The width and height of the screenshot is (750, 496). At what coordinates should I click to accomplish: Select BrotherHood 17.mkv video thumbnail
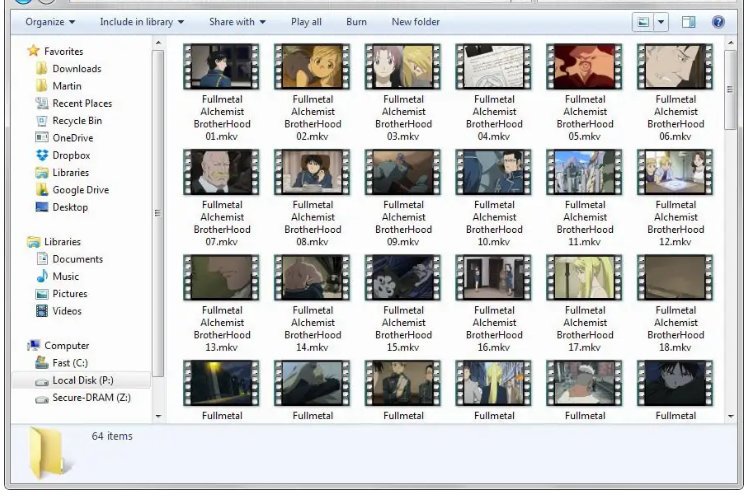tap(585, 277)
